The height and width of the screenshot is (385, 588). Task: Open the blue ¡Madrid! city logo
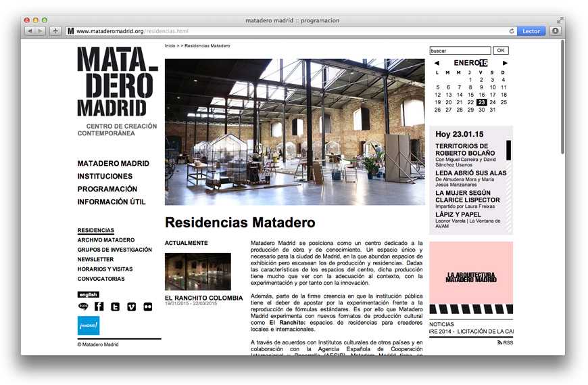[x=89, y=325]
